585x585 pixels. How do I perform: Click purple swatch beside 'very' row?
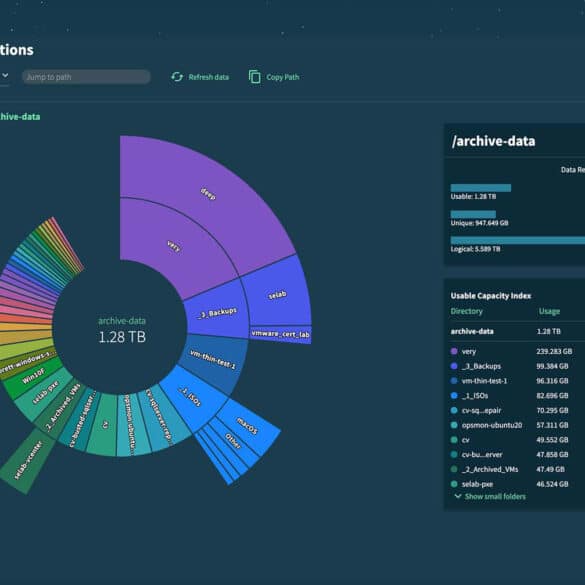coord(454,351)
